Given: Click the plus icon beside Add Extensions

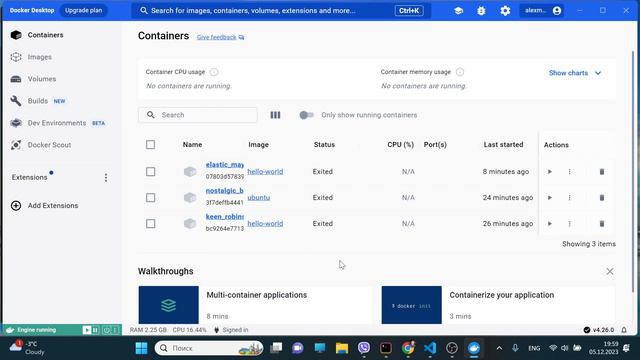Looking at the screenshot, I should pos(16,206).
